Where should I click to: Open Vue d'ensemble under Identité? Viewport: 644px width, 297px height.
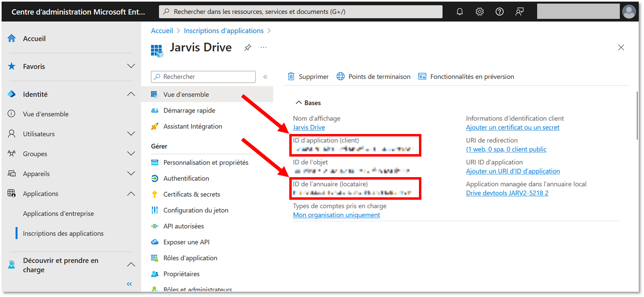pos(46,114)
